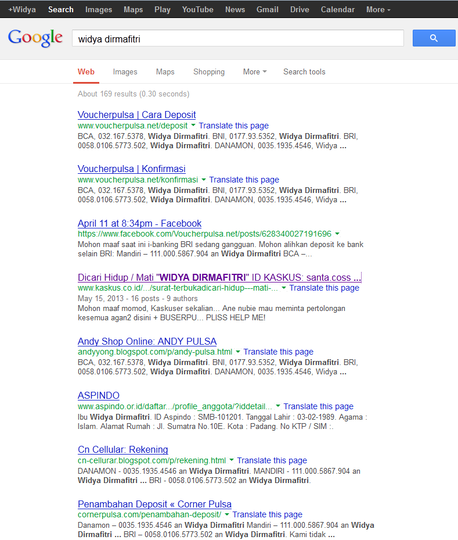Open YouTube from the top bar
Viewport: 458px width, 540px height.
pyautogui.click(x=198, y=10)
